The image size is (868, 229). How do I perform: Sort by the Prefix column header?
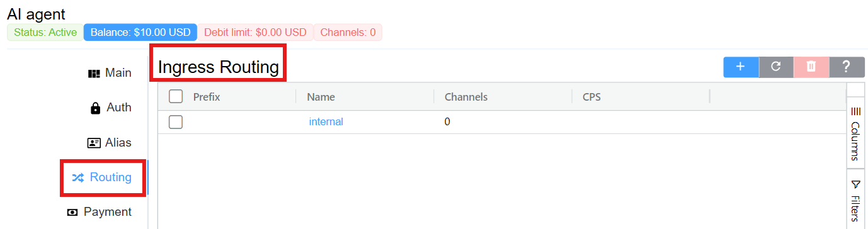click(207, 97)
